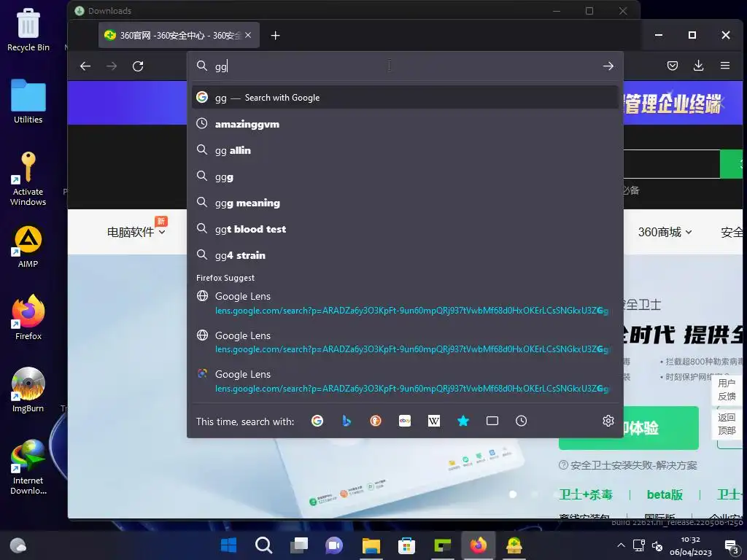Open the Windows Start menu
Screen dimensions: 747x560
click(x=228, y=545)
